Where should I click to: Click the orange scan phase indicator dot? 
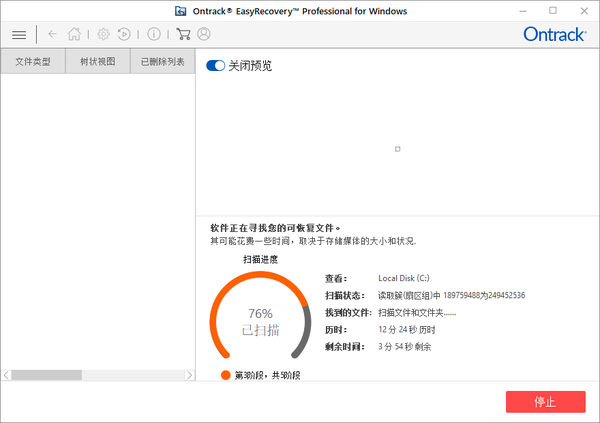[226, 375]
